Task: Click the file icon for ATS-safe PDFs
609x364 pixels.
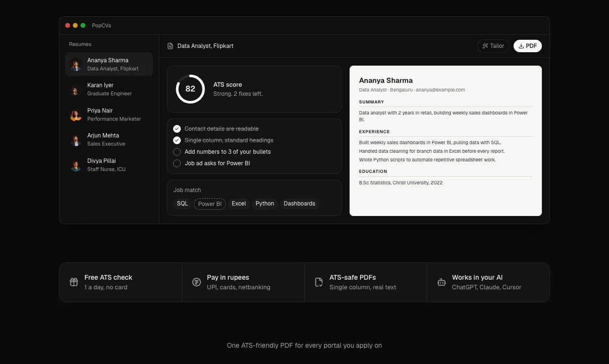Action: point(319,282)
